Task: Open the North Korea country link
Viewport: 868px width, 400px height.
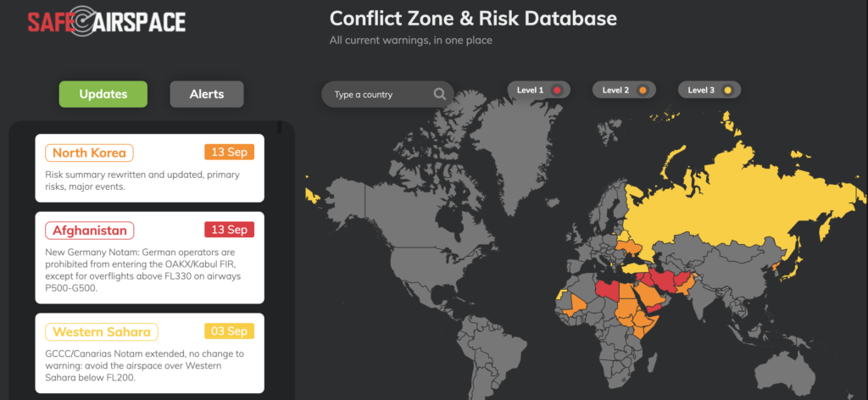Action: coord(89,153)
